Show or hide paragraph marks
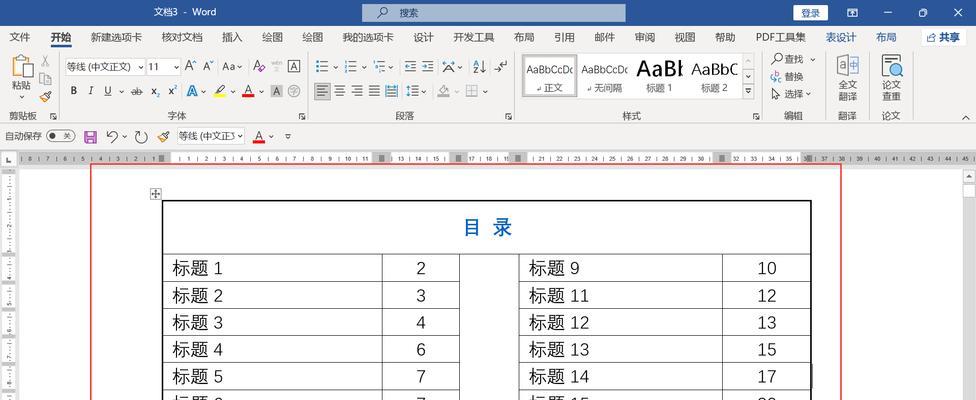This screenshot has height=400, width=976. [500, 66]
